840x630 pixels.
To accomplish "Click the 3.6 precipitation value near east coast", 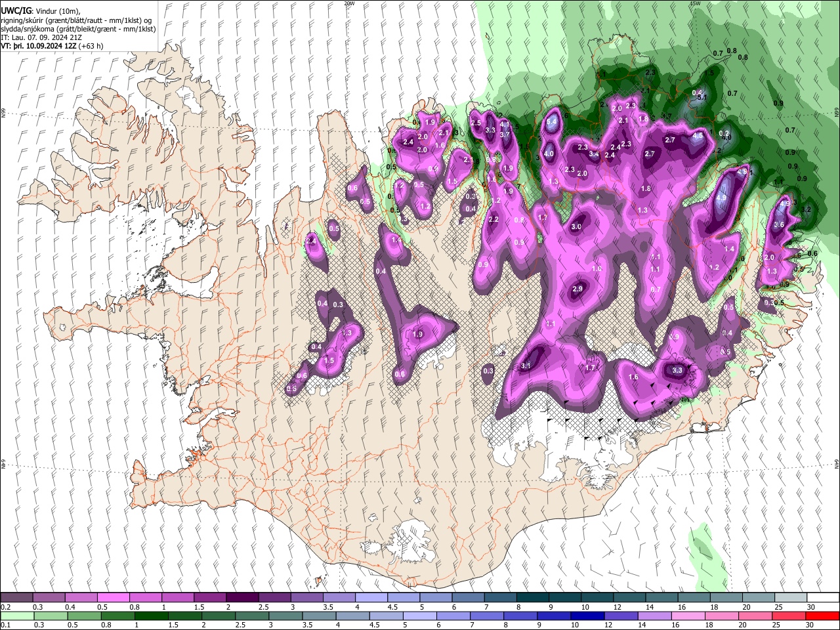I will point(780,224).
